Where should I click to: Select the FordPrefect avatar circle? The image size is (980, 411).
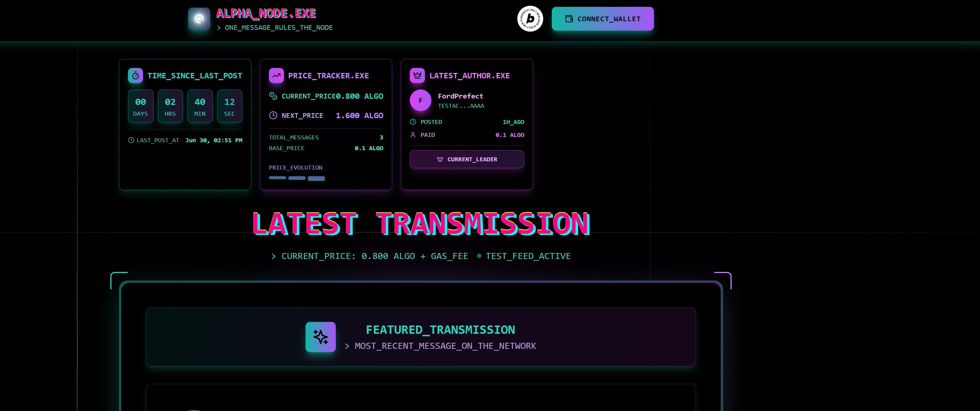click(420, 100)
